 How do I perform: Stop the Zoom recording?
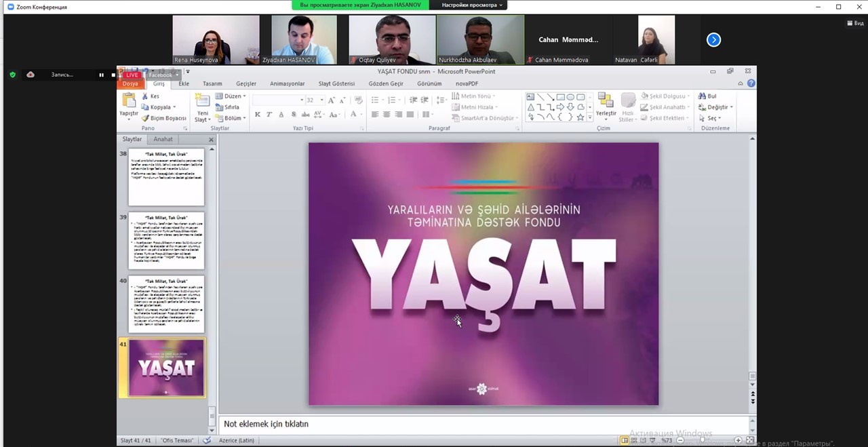pos(113,75)
